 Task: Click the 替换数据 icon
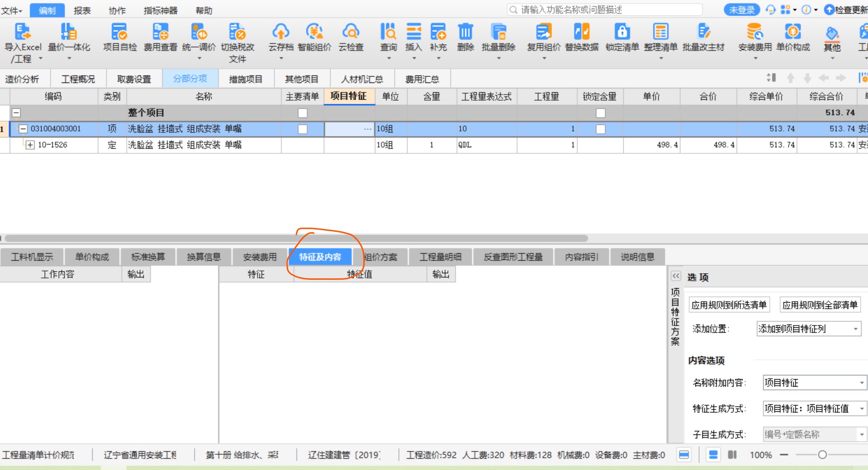click(x=582, y=32)
